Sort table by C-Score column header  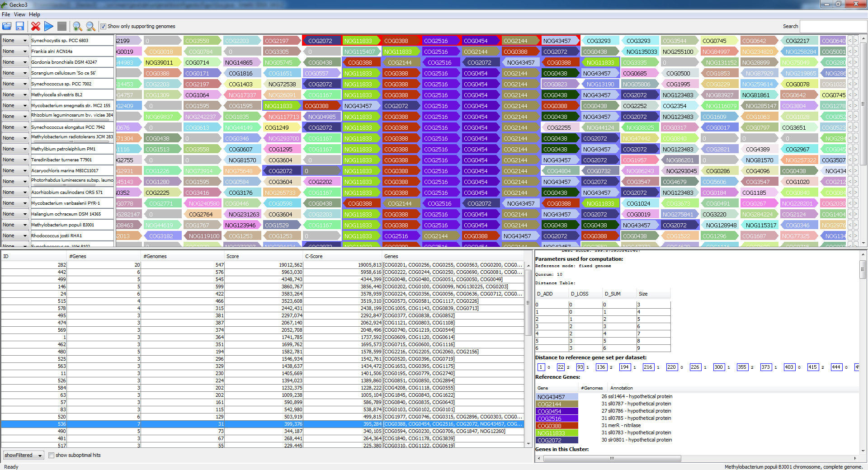point(343,256)
